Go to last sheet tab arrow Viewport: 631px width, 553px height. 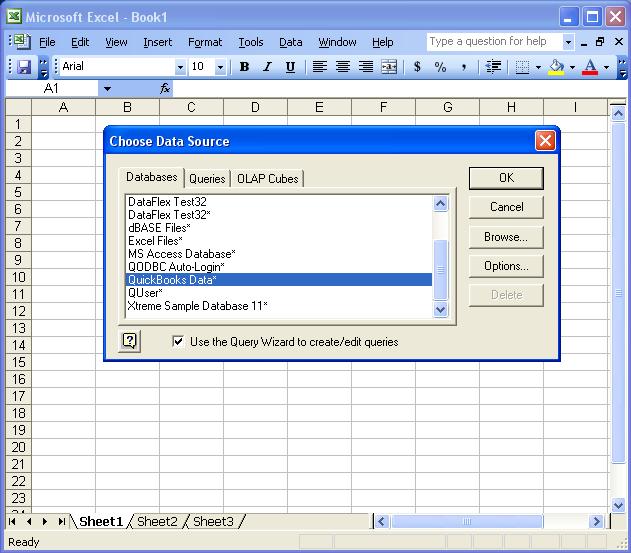[61, 522]
